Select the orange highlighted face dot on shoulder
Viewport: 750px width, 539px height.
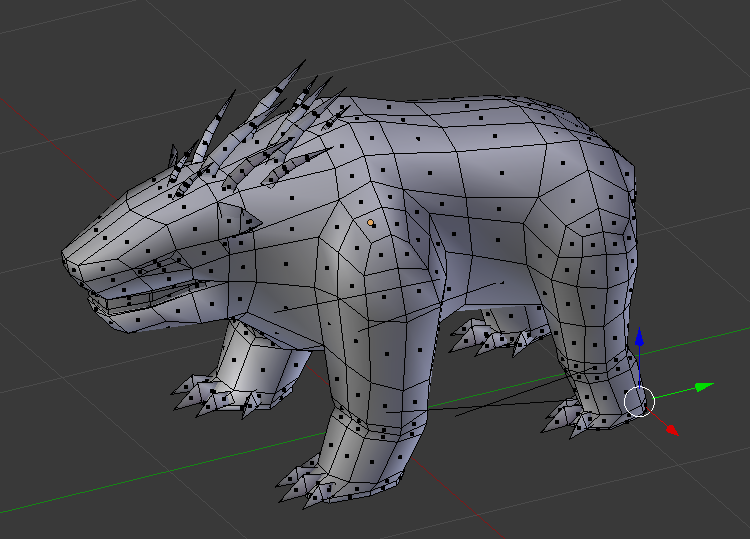(370, 222)
